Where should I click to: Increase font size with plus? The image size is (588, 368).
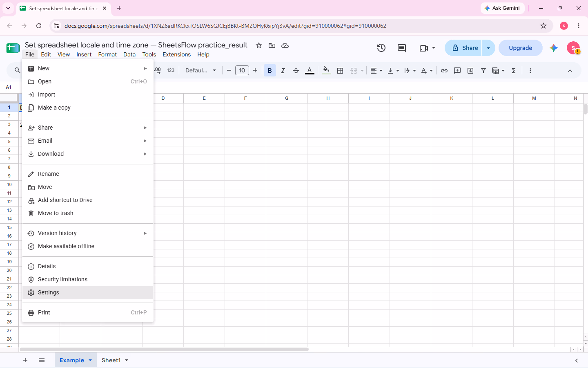pyautogui.click(x=255, y=71)
